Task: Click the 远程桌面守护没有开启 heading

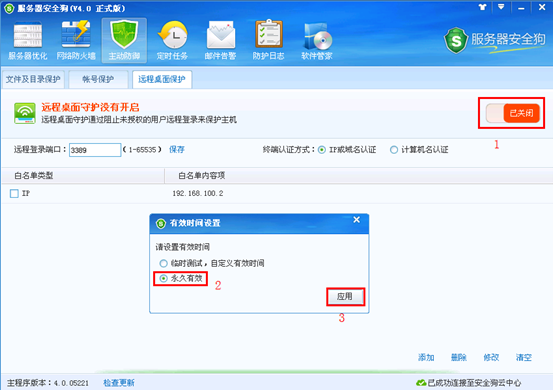Action: point(90,107)
